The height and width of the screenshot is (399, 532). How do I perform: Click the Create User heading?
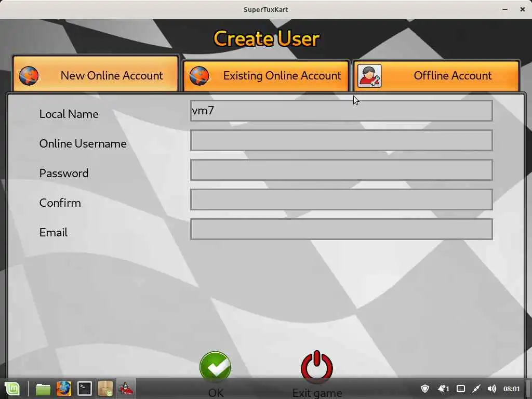[x=267, y=38]
